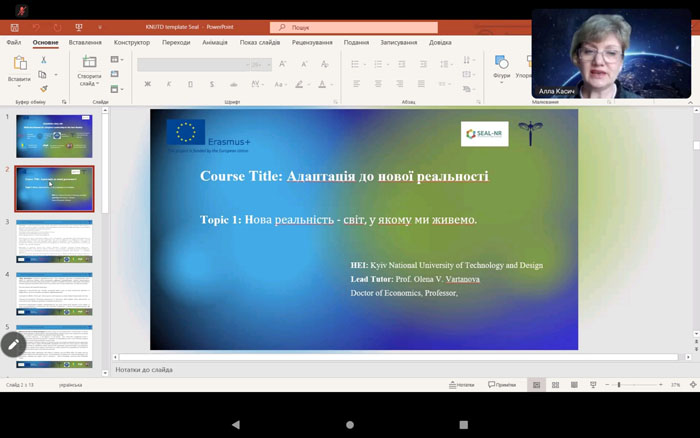
Task: Toggle Notes (Нотатки) pane in status bar
Action: [461, 385]
